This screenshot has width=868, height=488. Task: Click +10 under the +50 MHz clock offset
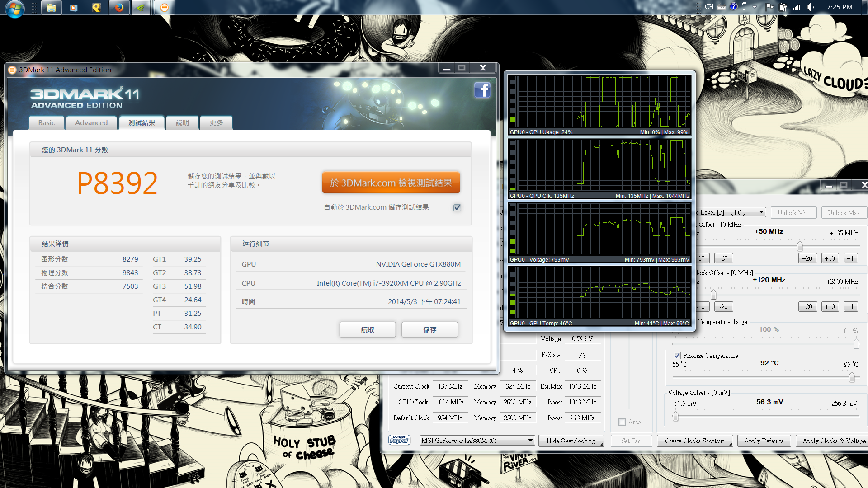(830, 258)
